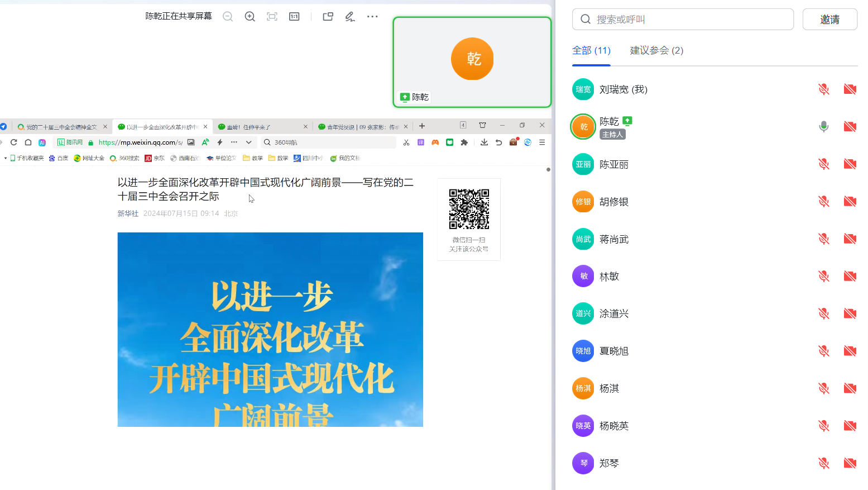Viewport: 868px width, 490px height.
Task: Open the browser downloads icon
Action: (x=484, y=142)
